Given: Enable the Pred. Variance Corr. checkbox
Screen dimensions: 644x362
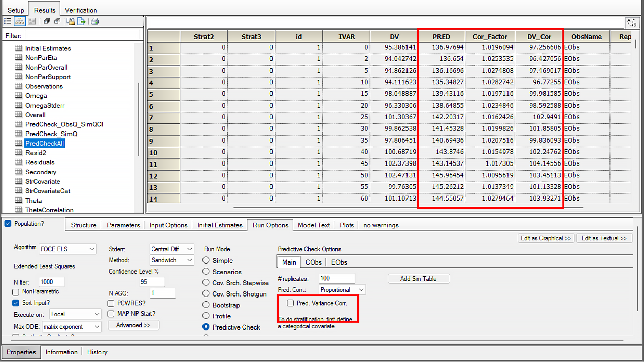Looking at the screenshot, I should pyautogui.click(x=290, y=303).
